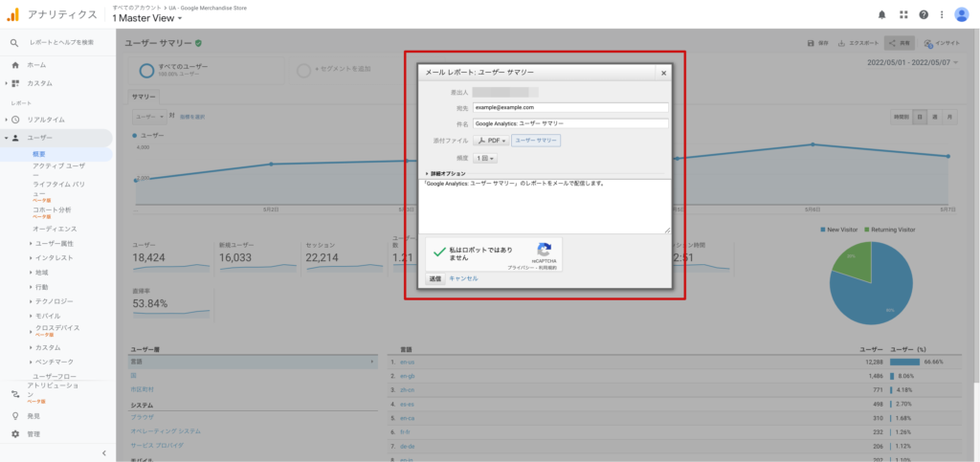The image size is (980, 462).
Task: Click the キャンセル link
Action: coord(463,278)
